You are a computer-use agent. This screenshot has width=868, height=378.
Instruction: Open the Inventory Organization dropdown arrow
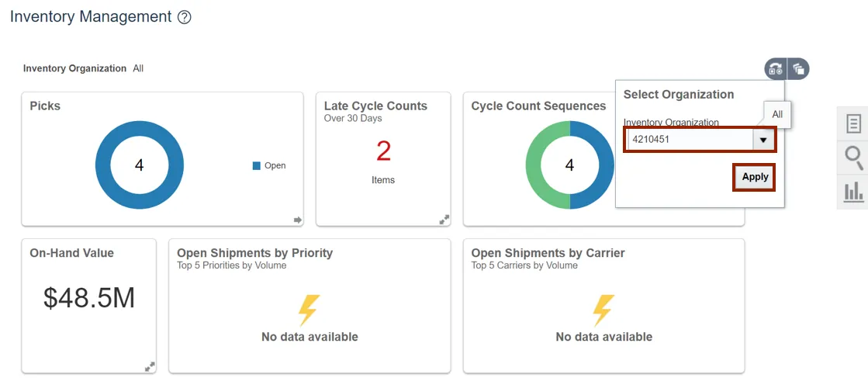(763, 140)
